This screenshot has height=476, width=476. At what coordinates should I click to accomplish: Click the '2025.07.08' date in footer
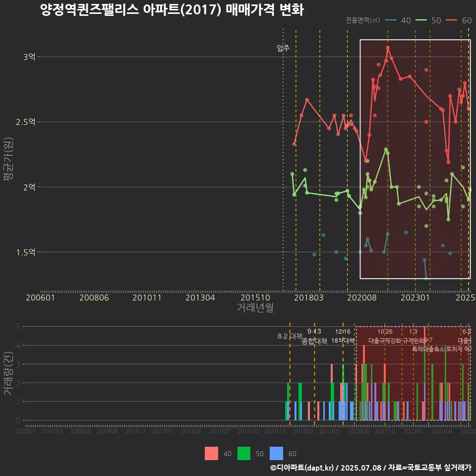point(361,468)
